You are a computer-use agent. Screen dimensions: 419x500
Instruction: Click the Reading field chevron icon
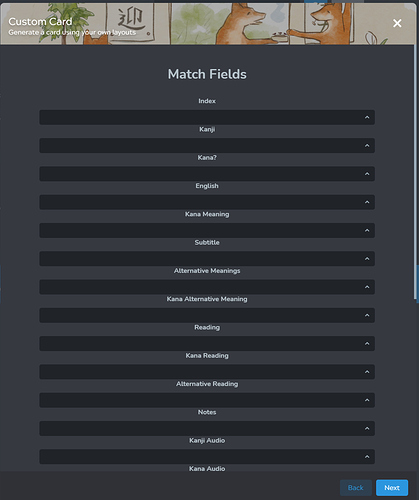(367, 344)
